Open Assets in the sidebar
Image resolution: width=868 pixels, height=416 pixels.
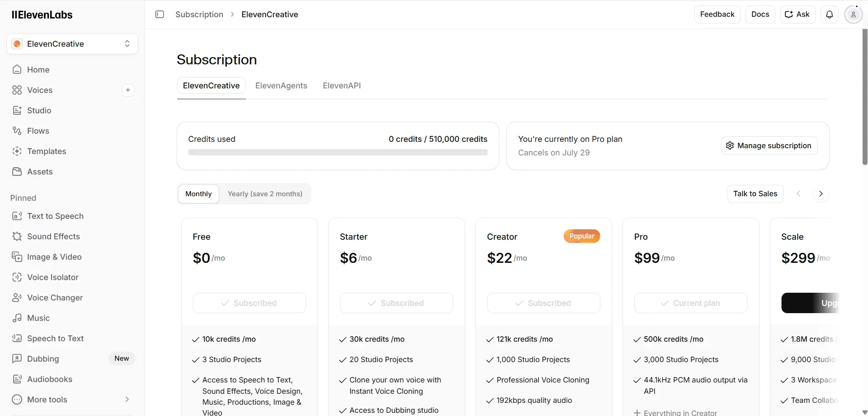coord(72,172)
